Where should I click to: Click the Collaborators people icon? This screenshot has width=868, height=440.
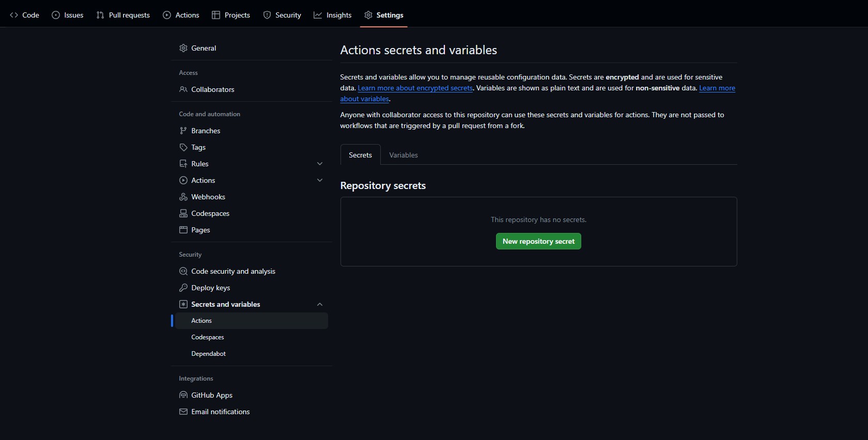tap(183, 89)
